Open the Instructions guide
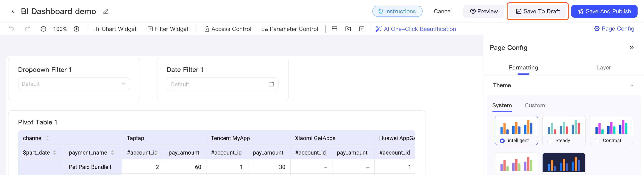Screen dimensions: 644x175 [x=397, y=11]
